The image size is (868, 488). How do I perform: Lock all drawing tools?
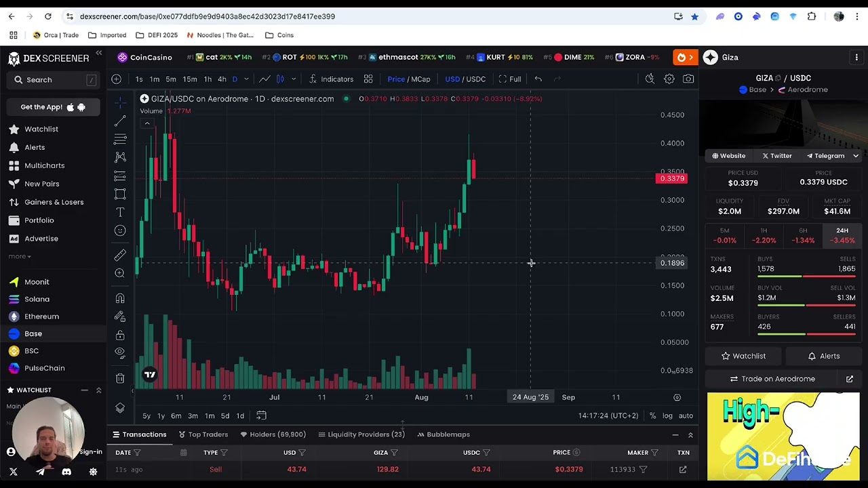(120, 335)
